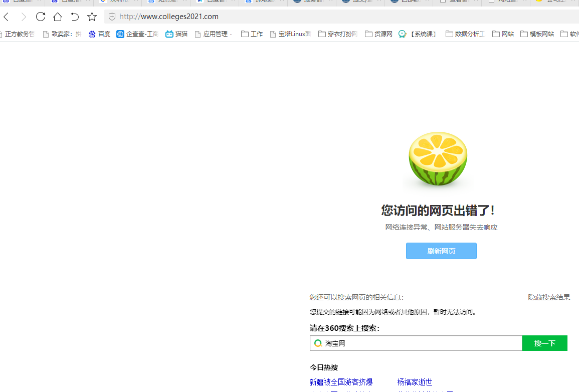Screen dimensions: 579x392
Task: Hide search results via 隐藏搜索结果 link
Action: [x=548, y=297]
